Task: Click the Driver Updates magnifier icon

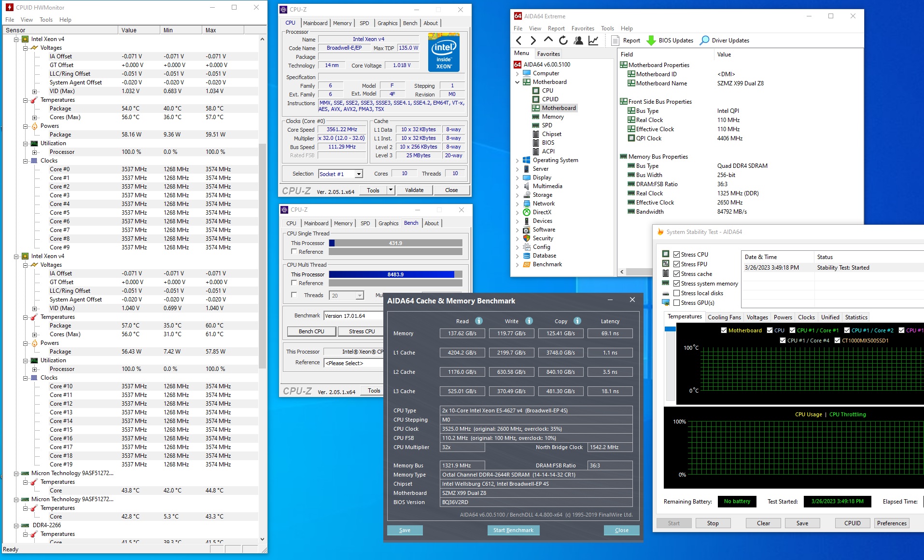Action: coord(704,41)
